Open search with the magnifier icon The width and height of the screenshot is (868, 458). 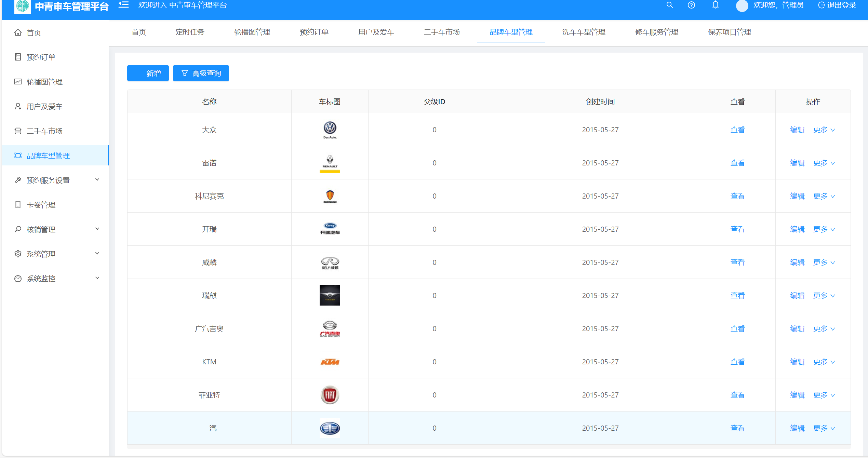click(670, 5)
